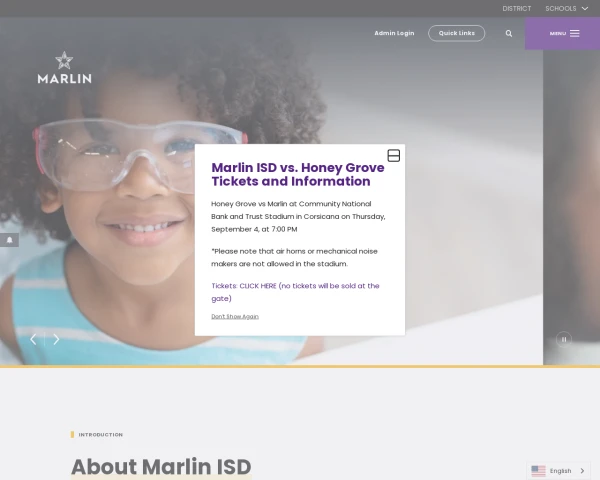Click the About Marlin ISD heading

161,467
